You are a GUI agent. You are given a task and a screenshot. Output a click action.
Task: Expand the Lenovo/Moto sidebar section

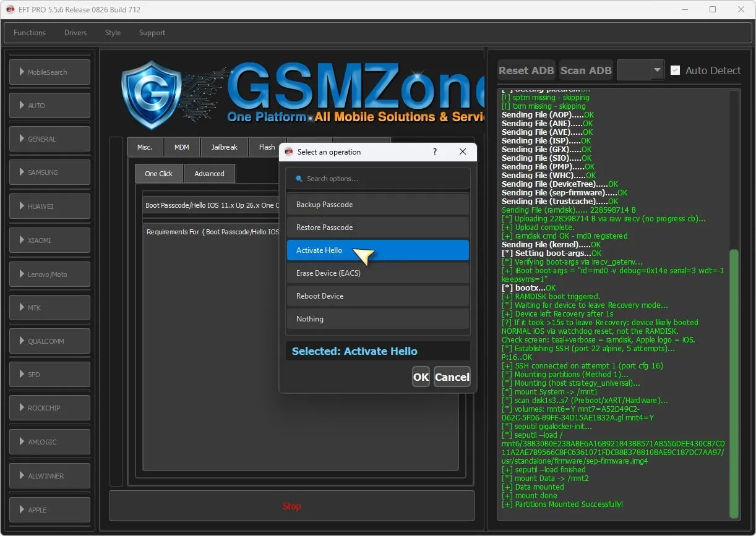click(49, 274)
